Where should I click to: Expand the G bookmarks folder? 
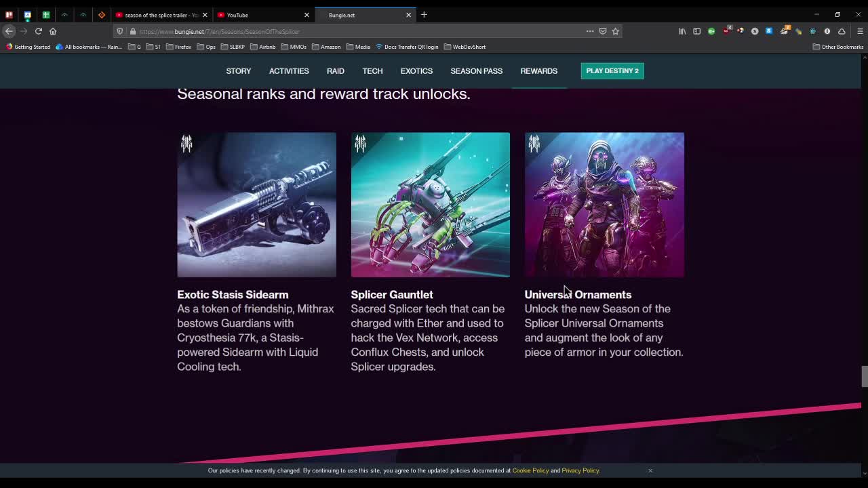click(134, 47)
